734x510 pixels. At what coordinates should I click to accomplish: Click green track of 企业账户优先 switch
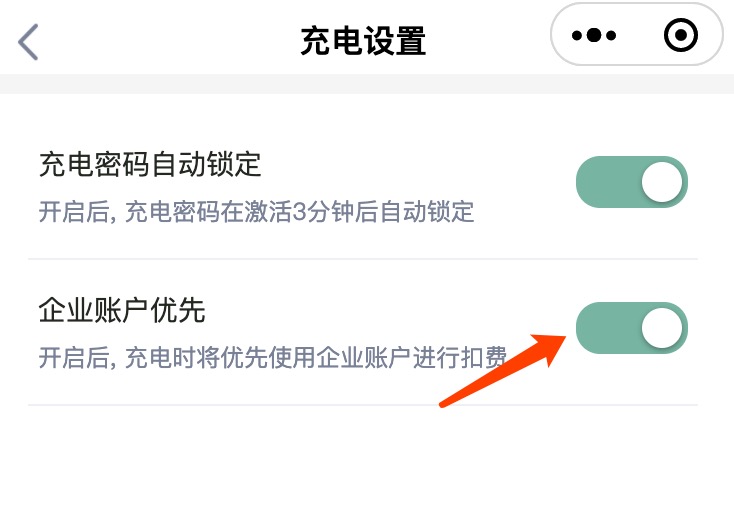[x=604, y=328]
